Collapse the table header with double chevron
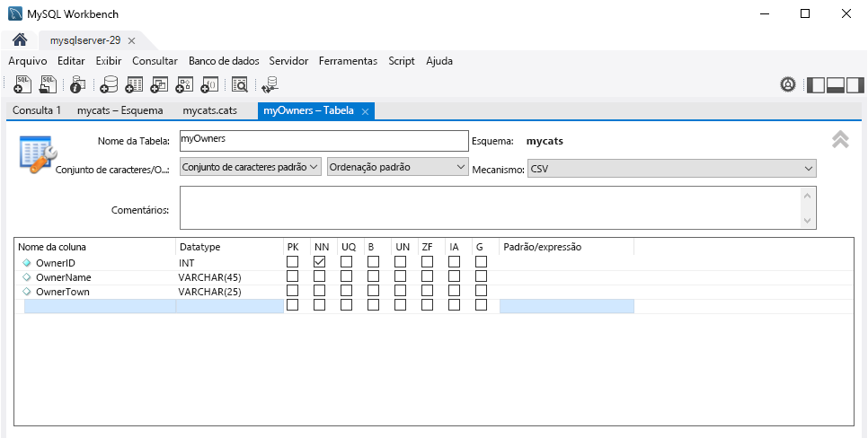The width and height of the screenshot is (868, 438). coord(840,139)
